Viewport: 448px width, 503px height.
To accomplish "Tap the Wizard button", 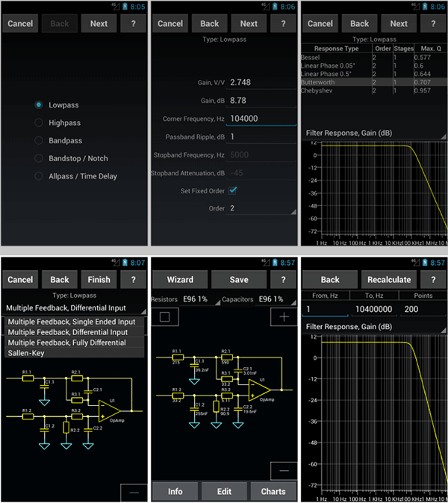I will click(x=180, y=279).
